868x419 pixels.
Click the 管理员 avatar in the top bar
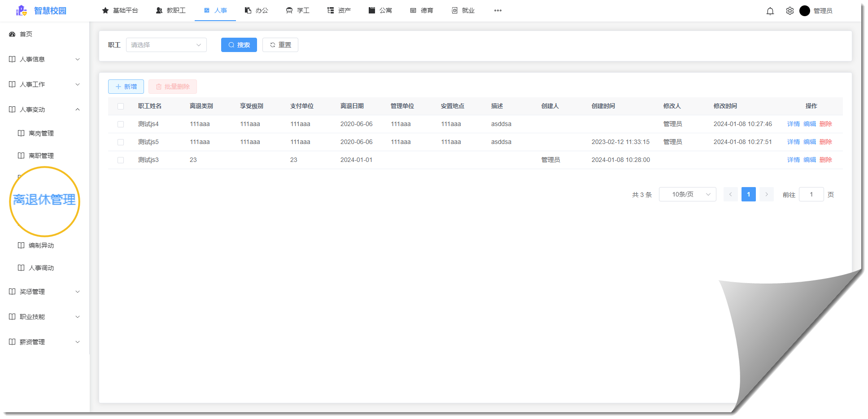805,11
